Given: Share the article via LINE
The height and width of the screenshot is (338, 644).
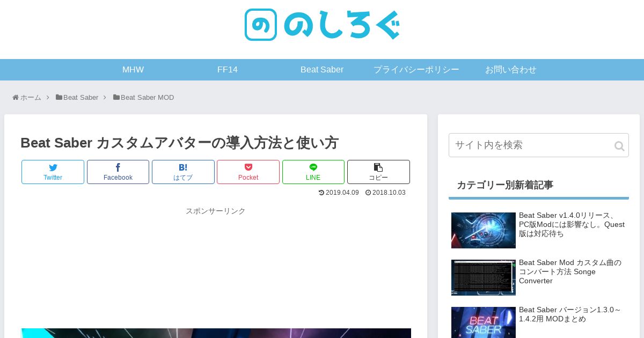Looking at the screenshot, I should (313, 172).
